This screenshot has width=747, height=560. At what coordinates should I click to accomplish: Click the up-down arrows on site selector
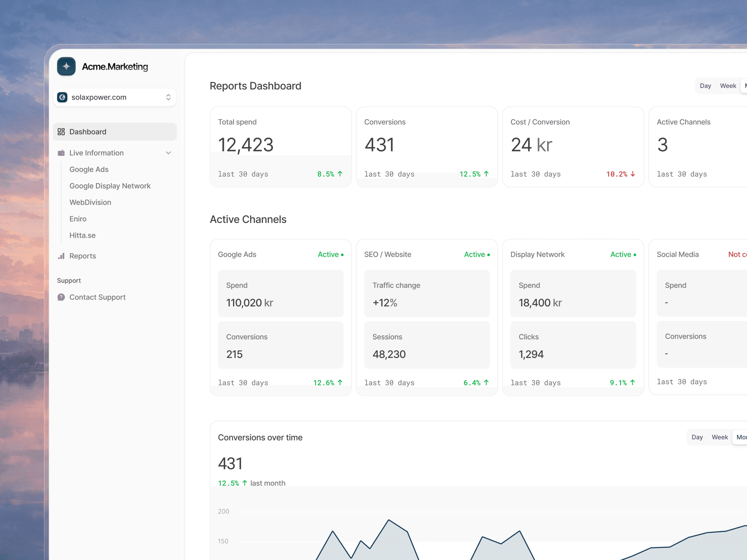coord(169,97)
